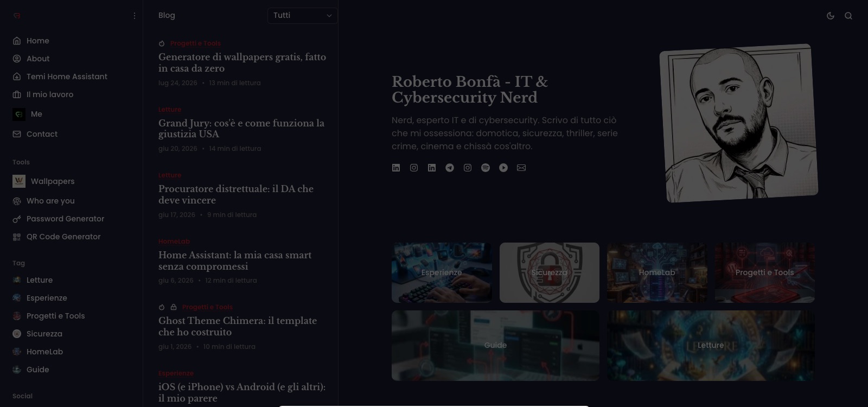Click Esperienze label above iOS vs Android post
This screenshot has width=868, height=407.
click(176, 373)
